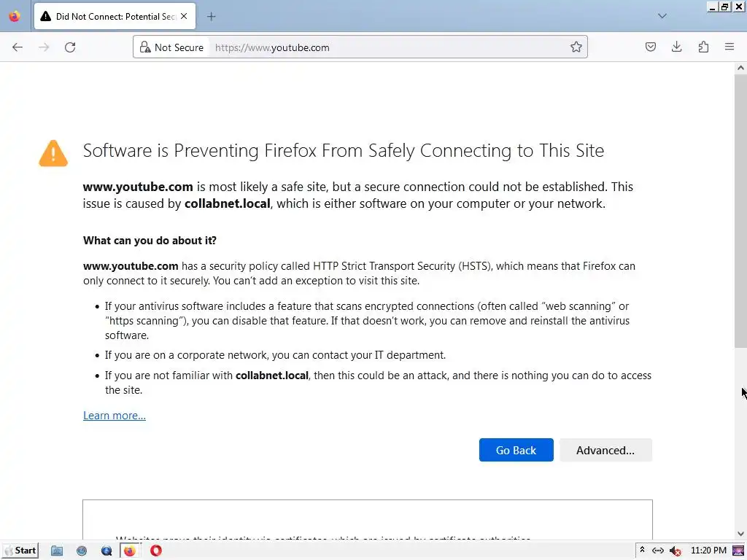Image resolution: width=747 pixels, height=560 pixels.
Task: Open the Save to Pocket icon
Action: [651, 47]
